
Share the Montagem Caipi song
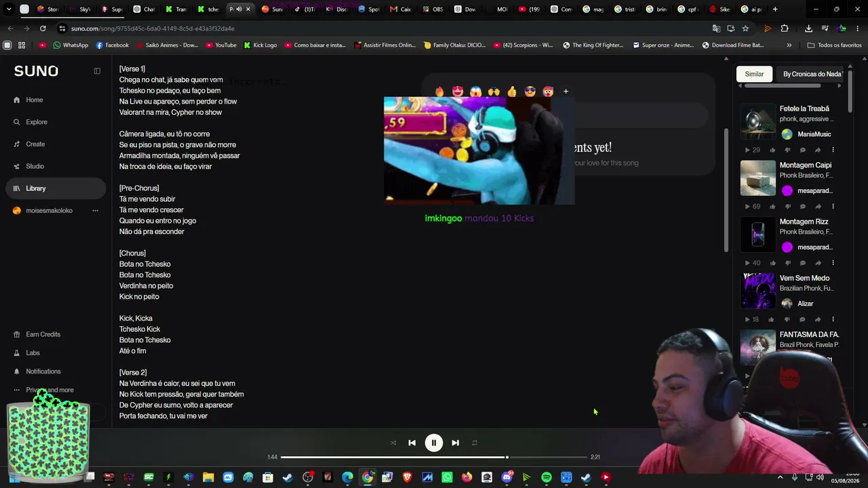[x=818, y=206]
